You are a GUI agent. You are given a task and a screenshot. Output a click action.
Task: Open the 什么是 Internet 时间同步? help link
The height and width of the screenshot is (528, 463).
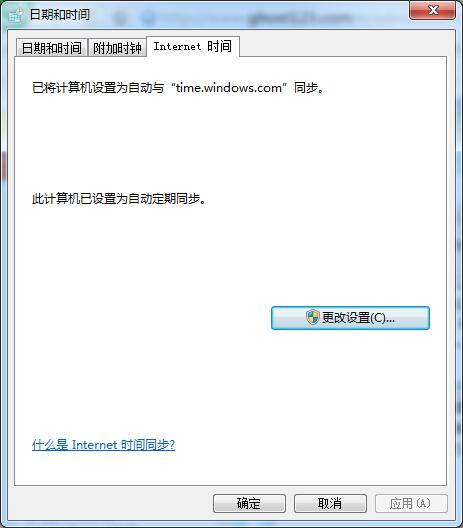[103, 445]
